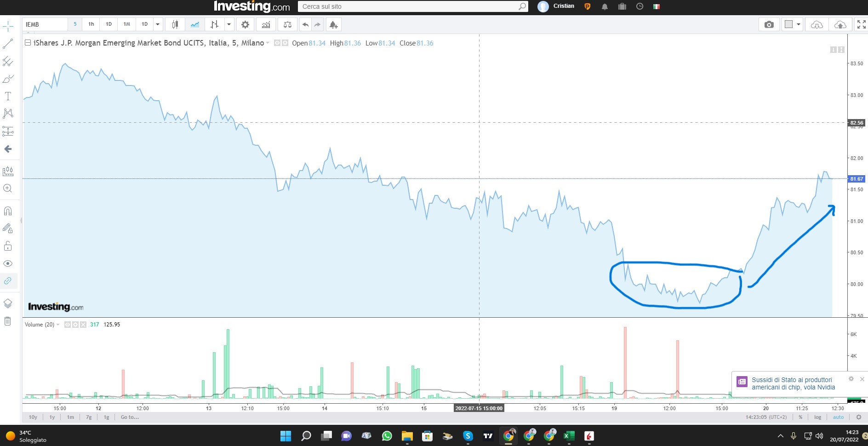Select the crosshair cursor tool
The width and height of the screenshot is (868, 446).
(x=8, y=27)
